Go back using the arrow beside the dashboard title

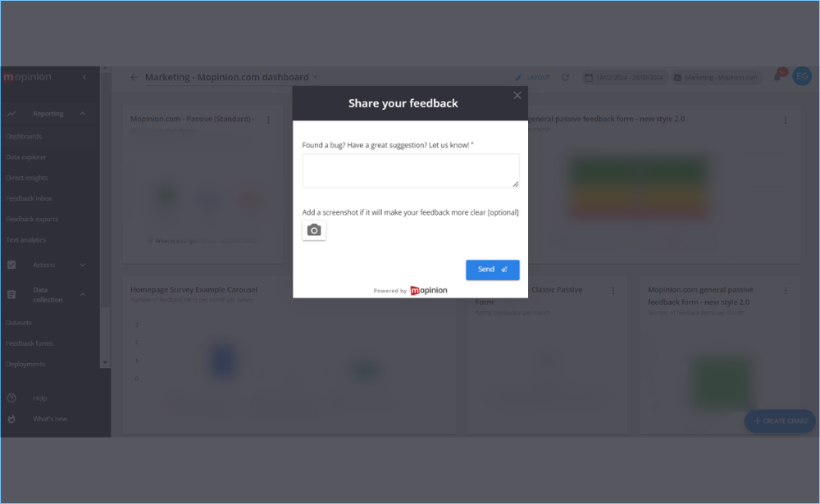[x=134, y=77]
